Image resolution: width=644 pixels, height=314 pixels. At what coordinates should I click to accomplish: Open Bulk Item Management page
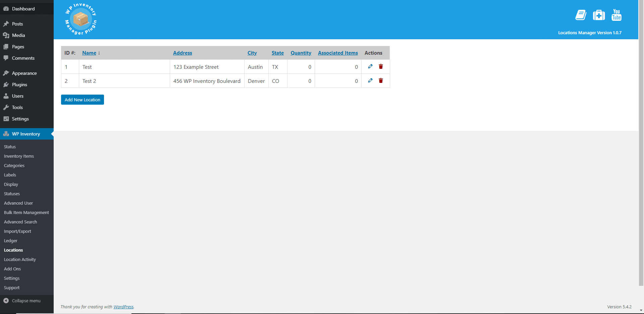tap(26, 212)
